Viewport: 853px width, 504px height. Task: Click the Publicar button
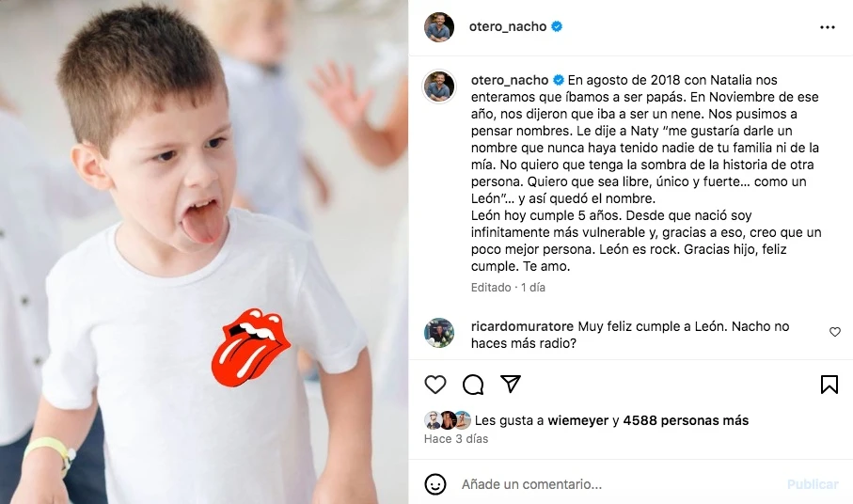(x=813, y=484)
